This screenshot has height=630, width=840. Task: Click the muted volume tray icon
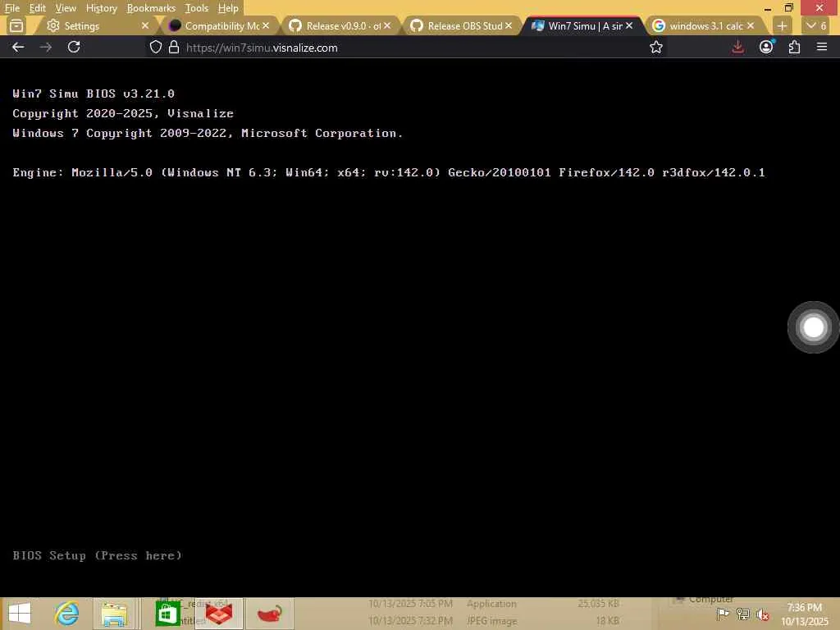tap(763, 614)
